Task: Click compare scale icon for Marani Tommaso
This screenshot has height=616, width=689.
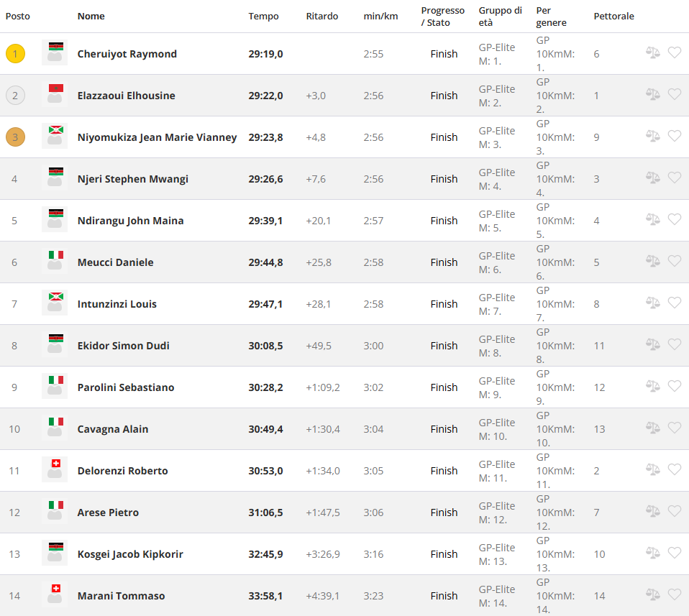Action: tap(652, 594)
